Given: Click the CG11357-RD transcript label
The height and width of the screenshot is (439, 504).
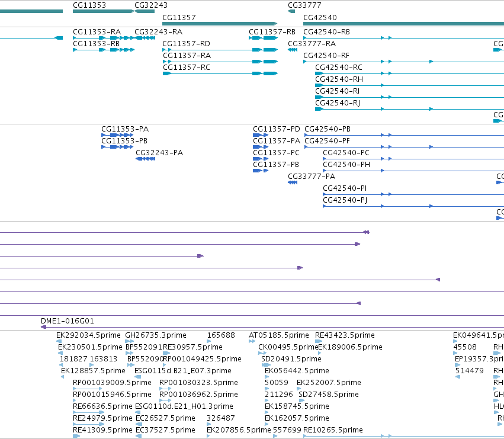Looking at the screenshot, I should tap(186, 44).
